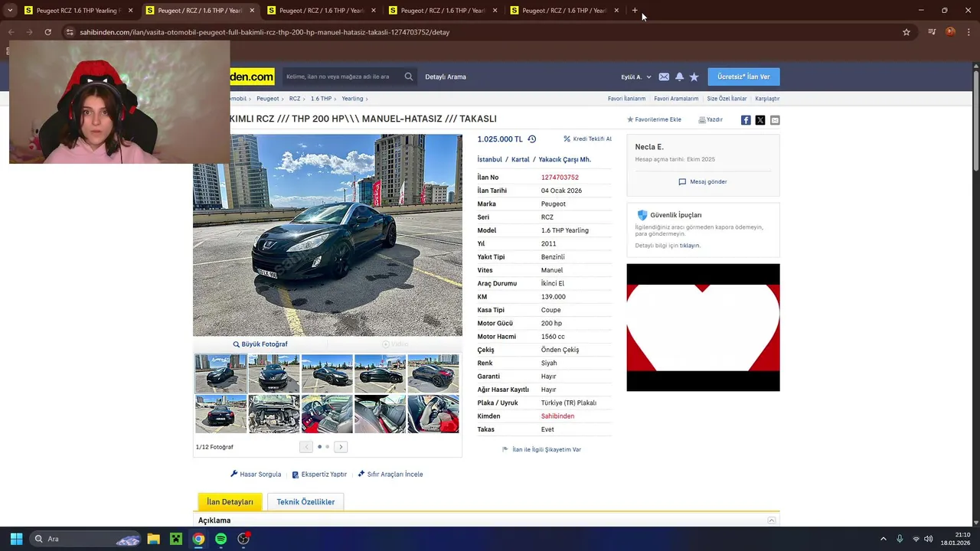Click the heart advertisement banner
This screenshot has width=980, height=551.
click(x=703, y=328)
